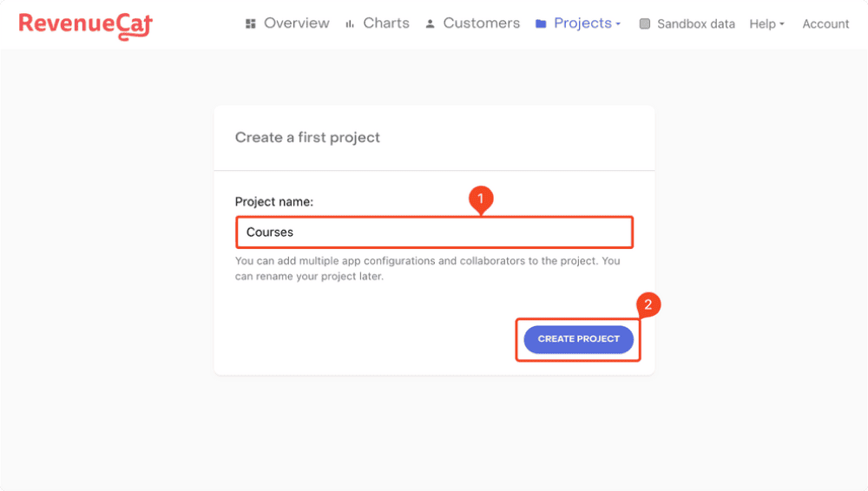The width and height of the screenshot is (868, 491).
Task: Enable the Sandbox data checkbox
Action: [x=645, y=24]
